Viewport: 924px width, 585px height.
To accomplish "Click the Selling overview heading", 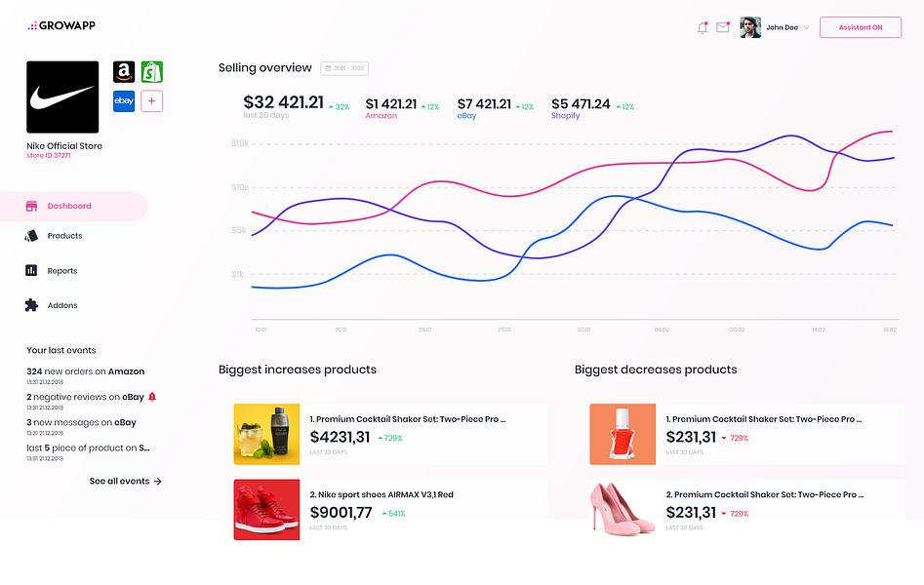I will [265, 67].
